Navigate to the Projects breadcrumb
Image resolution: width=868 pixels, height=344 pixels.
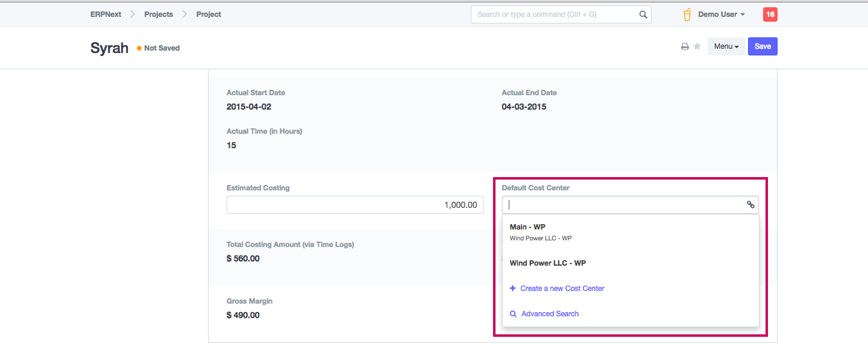click(159, 14)
